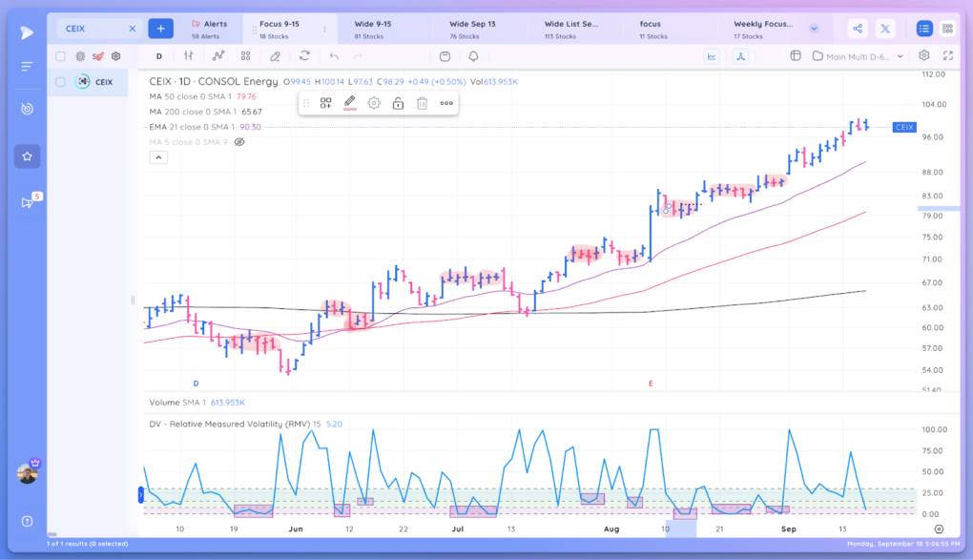973x560 pixels.
Task: Open the grid layout icon near Main Multi
Action: click(797, 55)
